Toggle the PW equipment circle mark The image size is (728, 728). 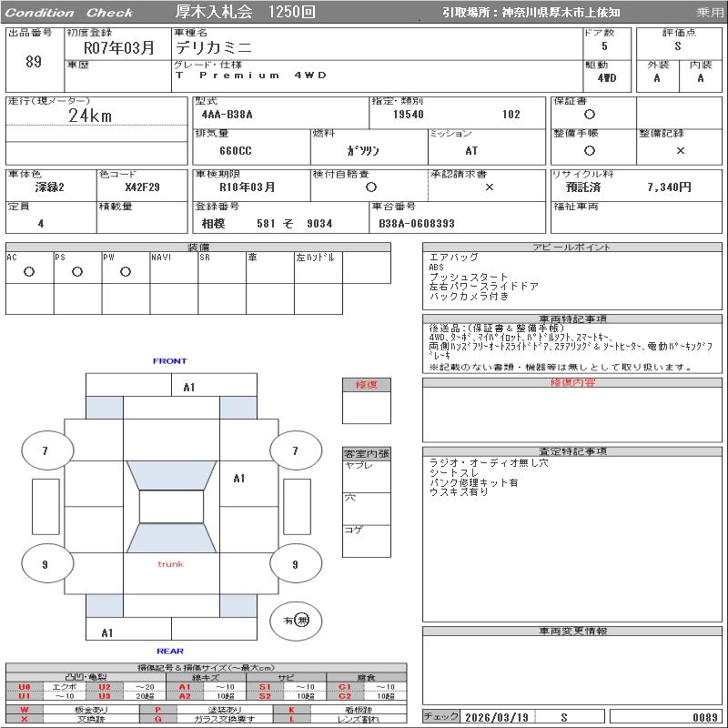pyautogui.click(x=126, y=271)
